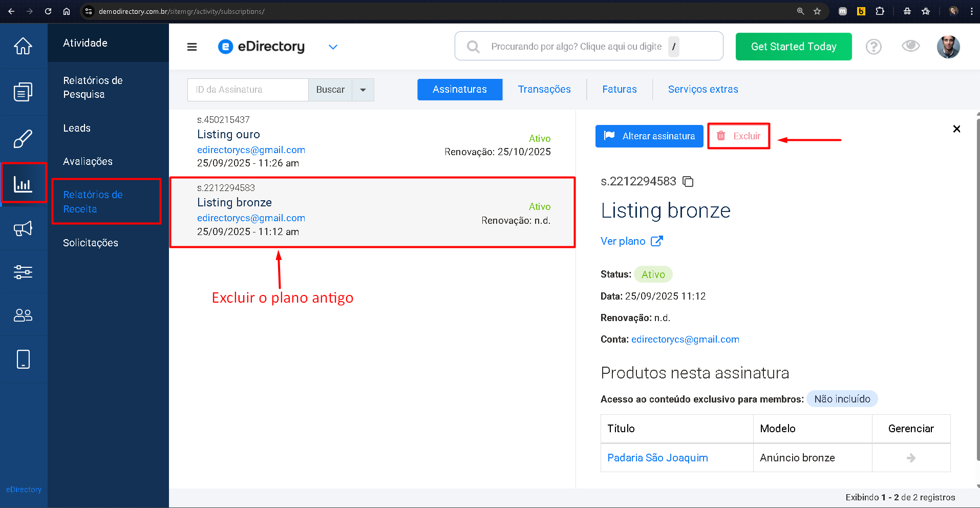Open the user profile avatar
This screenshot has height=508, width=980.
coord(948,47)
